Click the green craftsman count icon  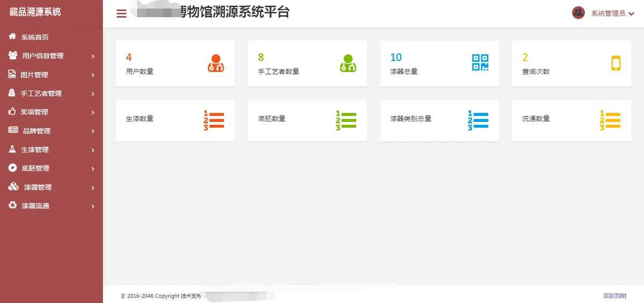click(x=348, y=63)
